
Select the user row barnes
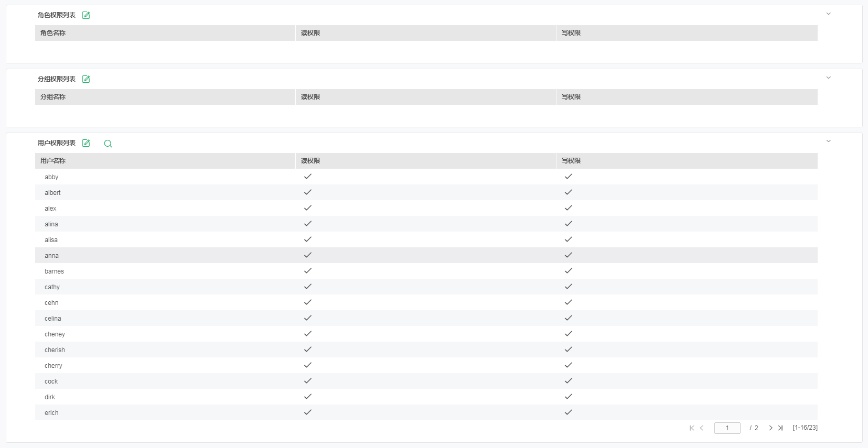coord(426,271)
